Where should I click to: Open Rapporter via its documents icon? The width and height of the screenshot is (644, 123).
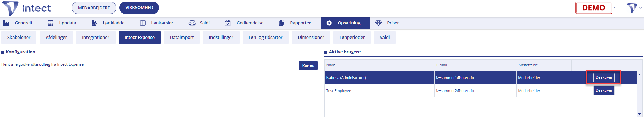(281, 23)
